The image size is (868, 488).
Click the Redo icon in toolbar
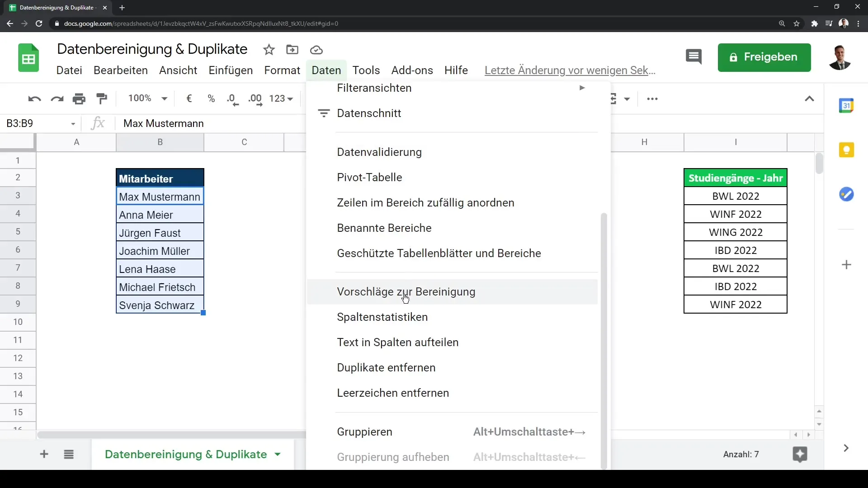pyautogui.click(x=57, y=99)
